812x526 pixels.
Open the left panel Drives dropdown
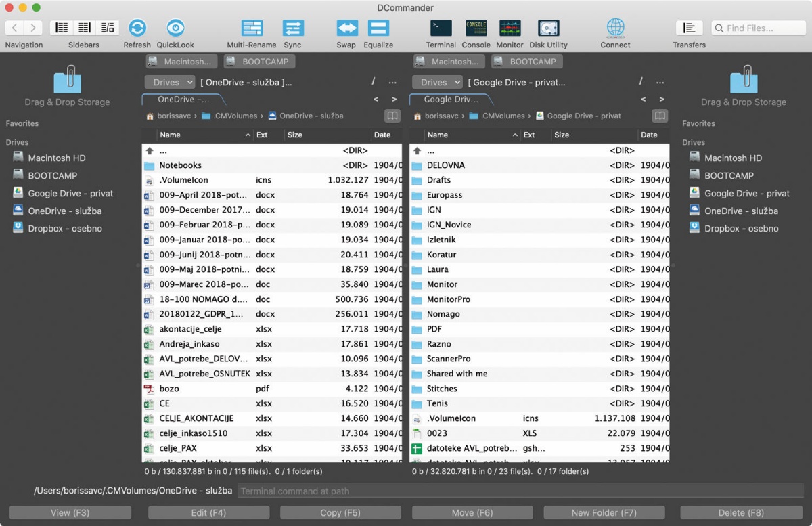click(x=171, y=82)
